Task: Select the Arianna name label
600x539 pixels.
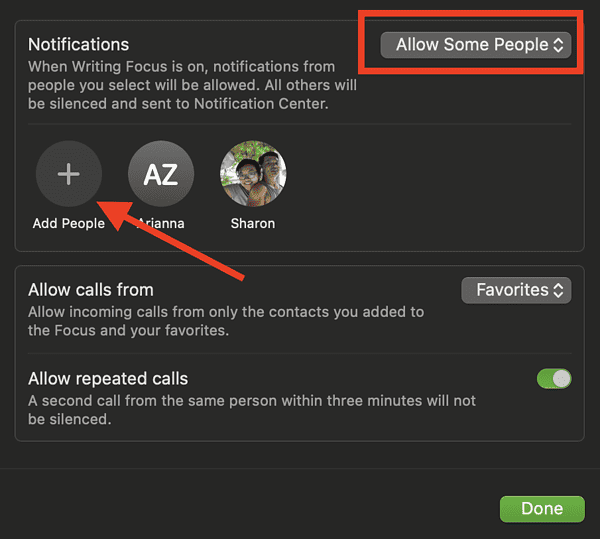Action: (x=161, y=223)
